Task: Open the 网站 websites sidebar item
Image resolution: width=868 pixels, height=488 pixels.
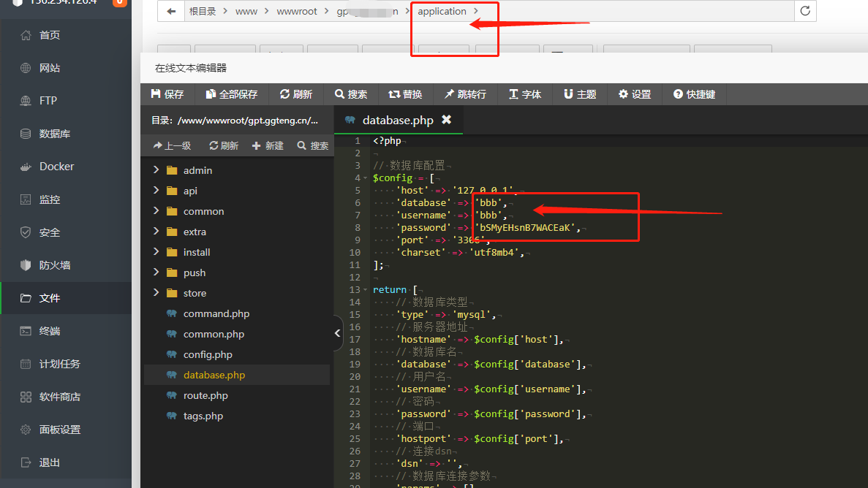Action: [66, 68]
